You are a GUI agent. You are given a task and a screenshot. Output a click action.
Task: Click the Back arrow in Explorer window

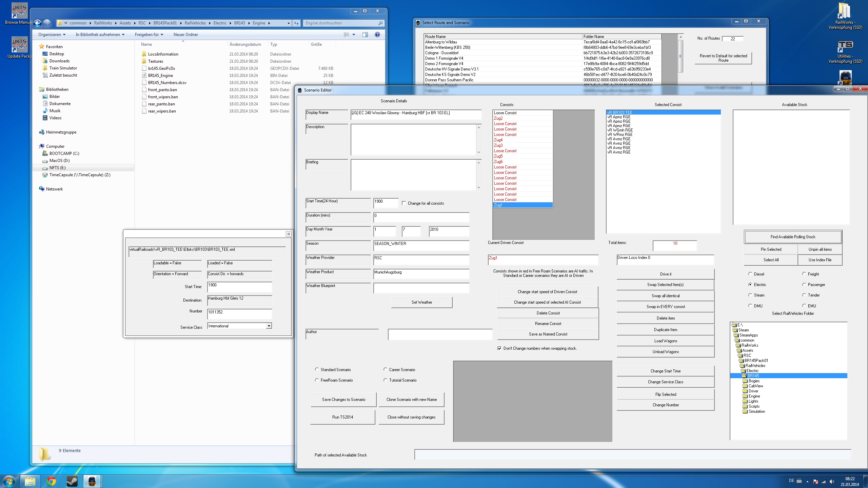38,23
